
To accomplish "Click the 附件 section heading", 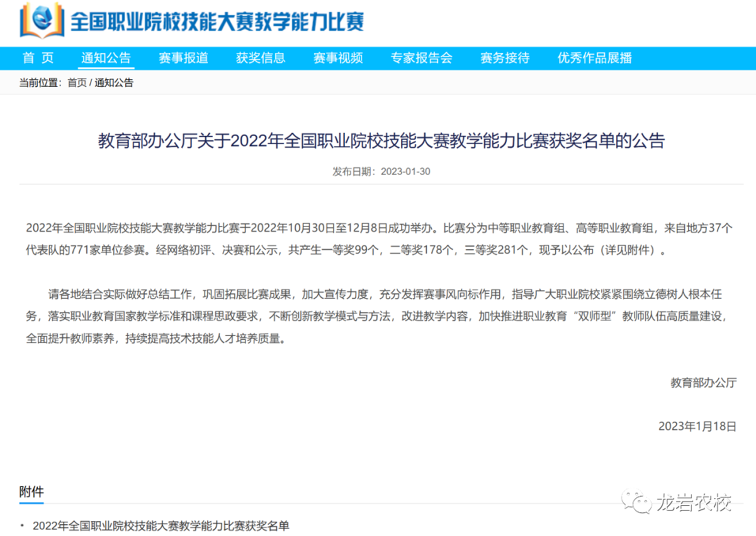I will (x=31, y=492).
